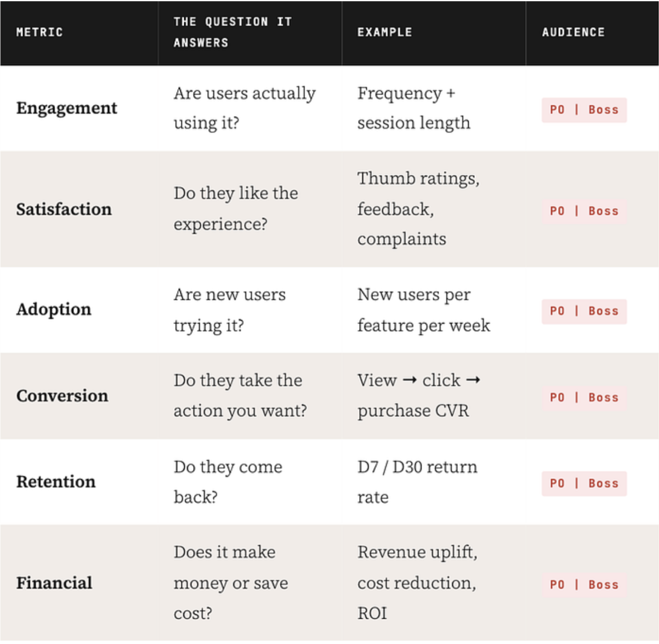The height and width of the screenshot is (644, 659).
Task: Click the PO | Boss badge for Engagement
Action: tap(584, 110)
